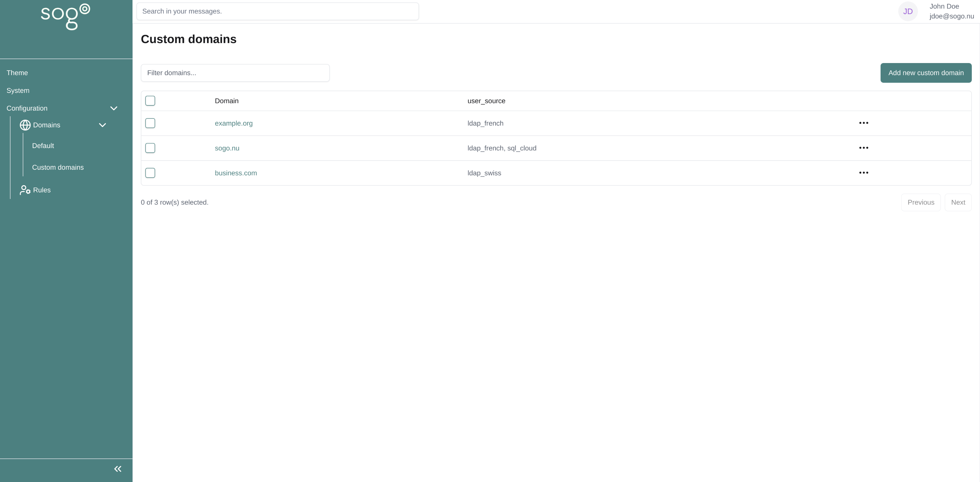Click the Next pagination control

click(x=958, y=202)
